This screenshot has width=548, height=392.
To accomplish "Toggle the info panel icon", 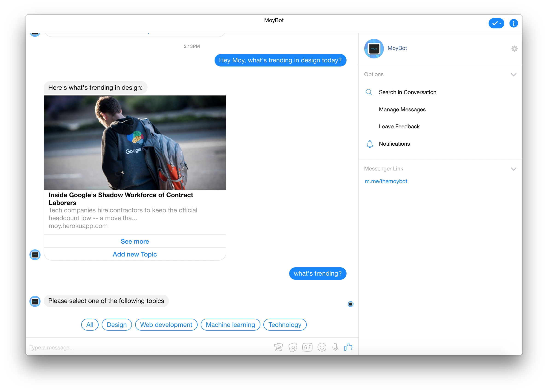I will pos(513,23).
